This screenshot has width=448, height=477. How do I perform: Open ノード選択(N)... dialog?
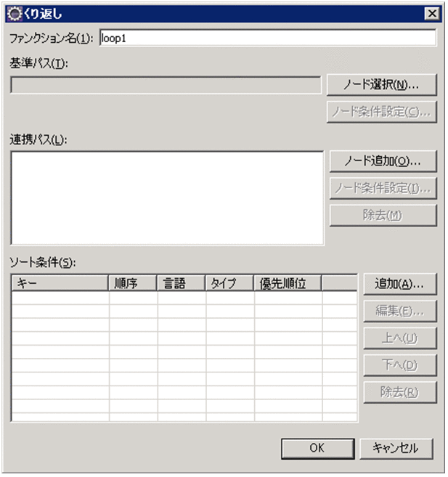pyautogui.click(x=382, y=85)
